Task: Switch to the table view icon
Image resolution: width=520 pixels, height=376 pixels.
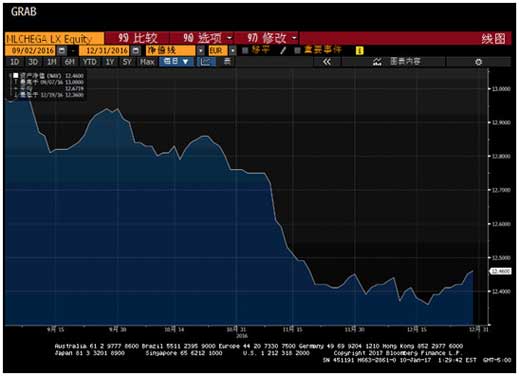Action: 227,62
